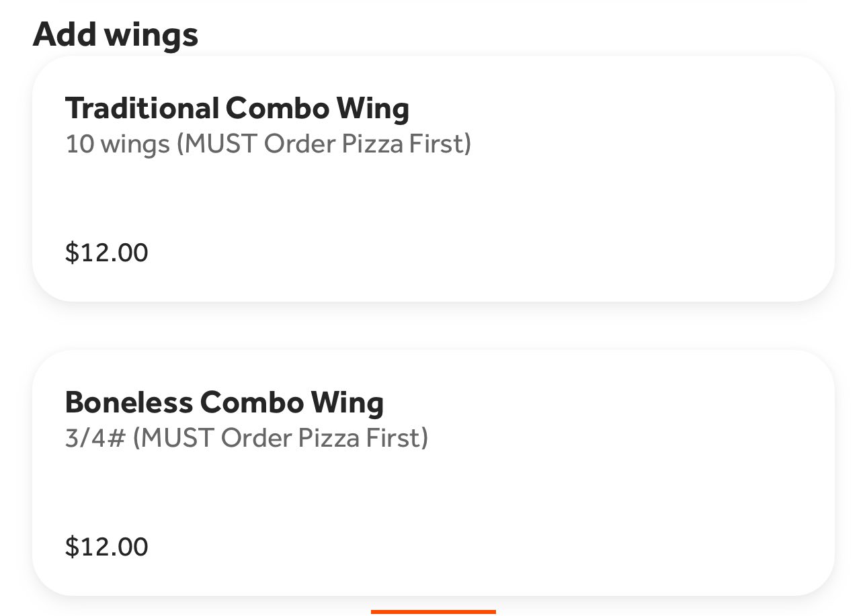This screenshot has height=616, width=867.
Task: Select the Traditional Combo Wing card
Action: click(433, 179)
